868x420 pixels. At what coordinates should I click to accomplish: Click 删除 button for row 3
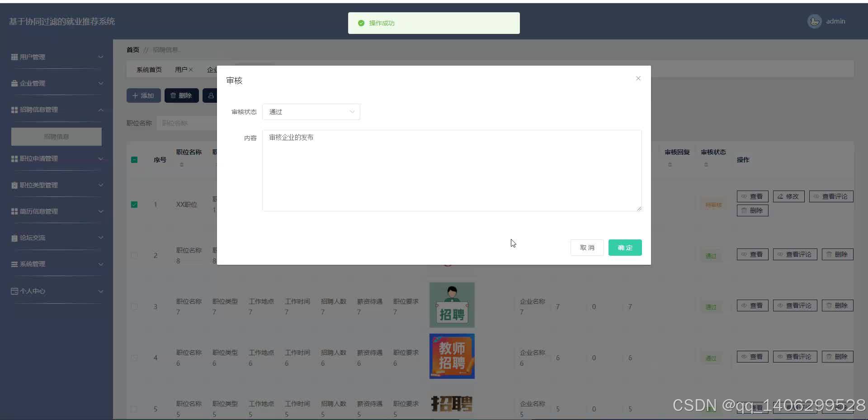[837, 305]
